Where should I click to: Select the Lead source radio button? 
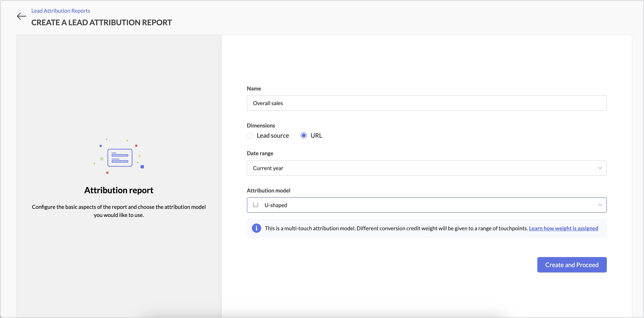click(250, 135)
